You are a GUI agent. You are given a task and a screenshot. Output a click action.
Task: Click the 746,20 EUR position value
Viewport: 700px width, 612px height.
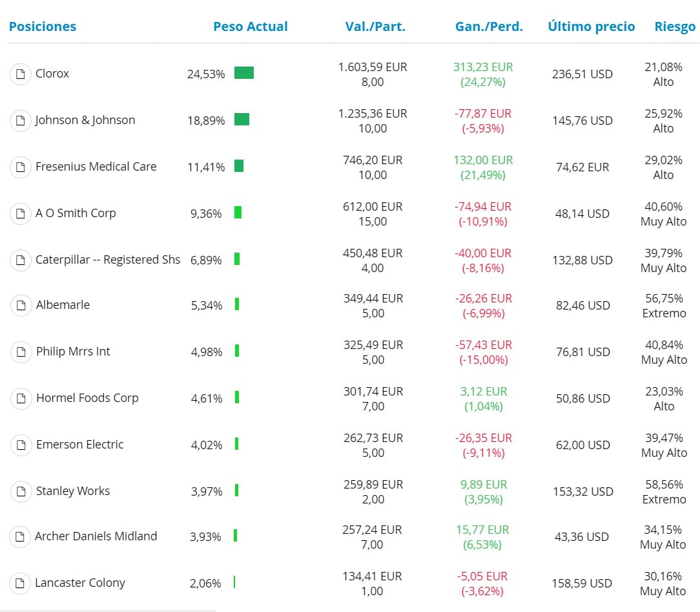pos(373,160)
